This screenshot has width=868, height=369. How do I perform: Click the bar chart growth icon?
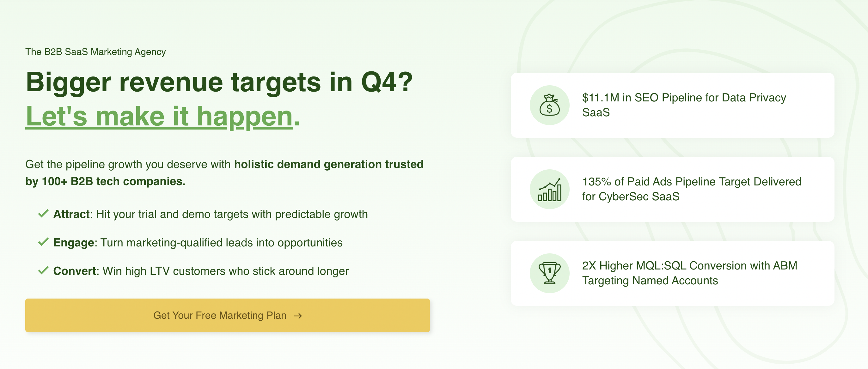(x=549, y=190)
